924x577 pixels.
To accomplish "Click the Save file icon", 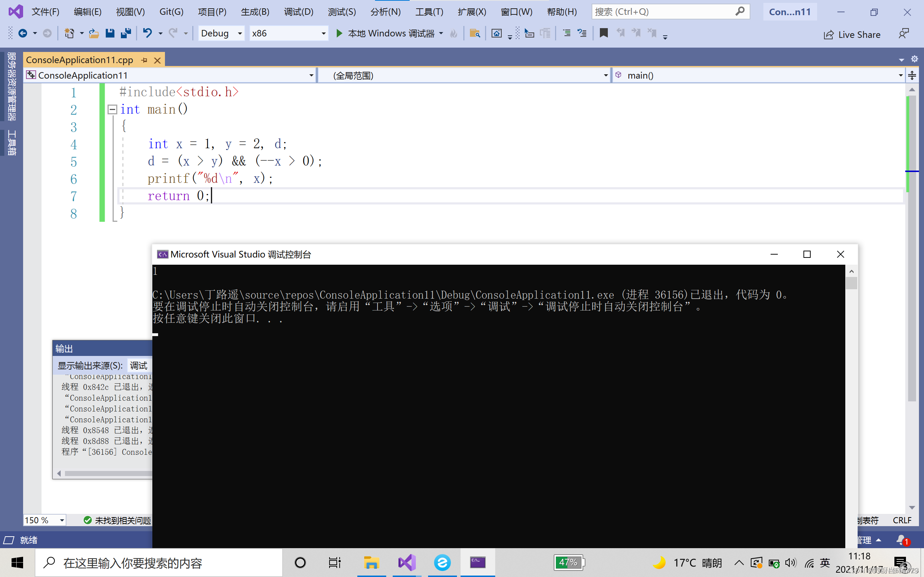I will point(110,34).
